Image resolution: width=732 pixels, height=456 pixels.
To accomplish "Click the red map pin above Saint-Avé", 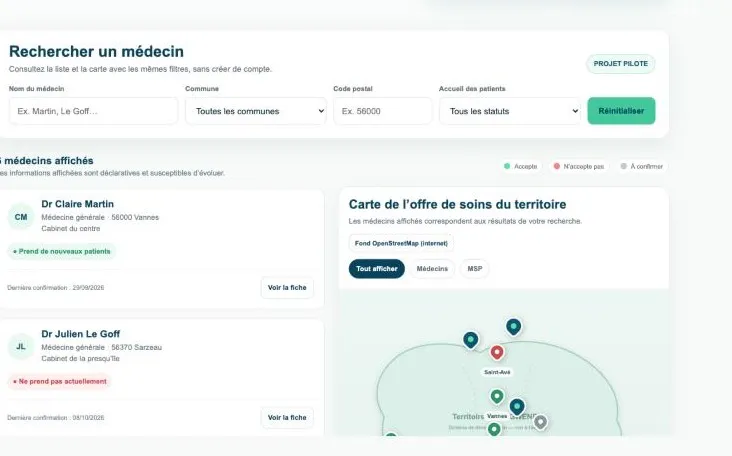I will coord(497,352).
